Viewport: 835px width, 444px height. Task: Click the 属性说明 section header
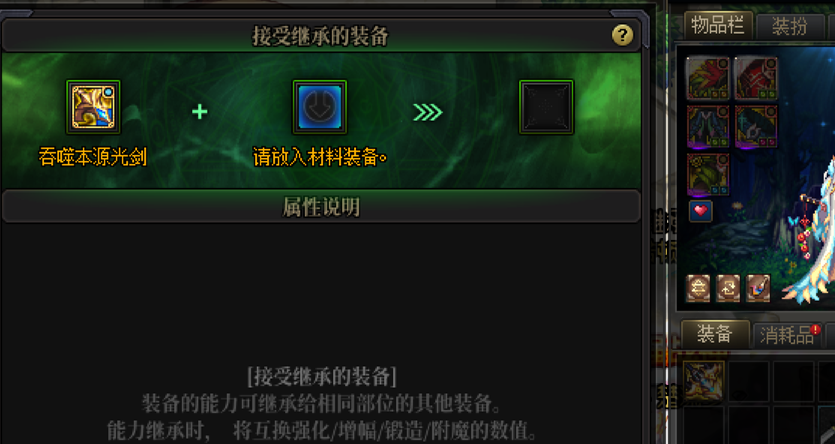321,207
